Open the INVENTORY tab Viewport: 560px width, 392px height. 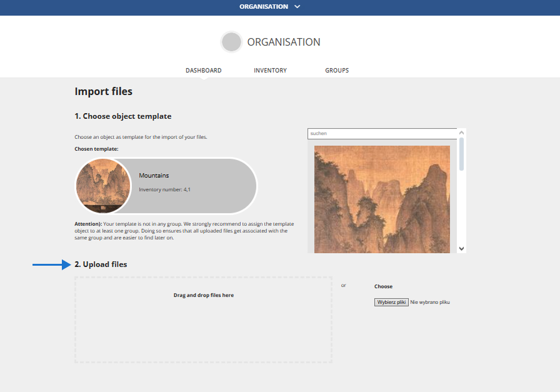(x=270, y=71)
